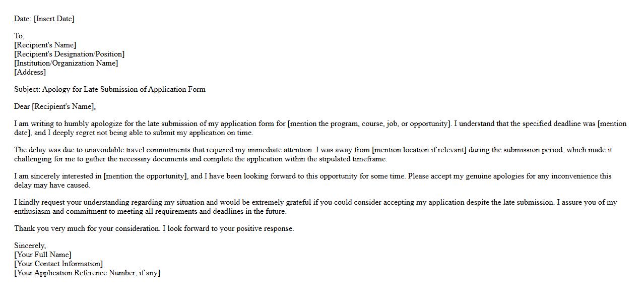
Task: Click the [Recipient's Designation/Position] placeholder
Action: point(70,54)
